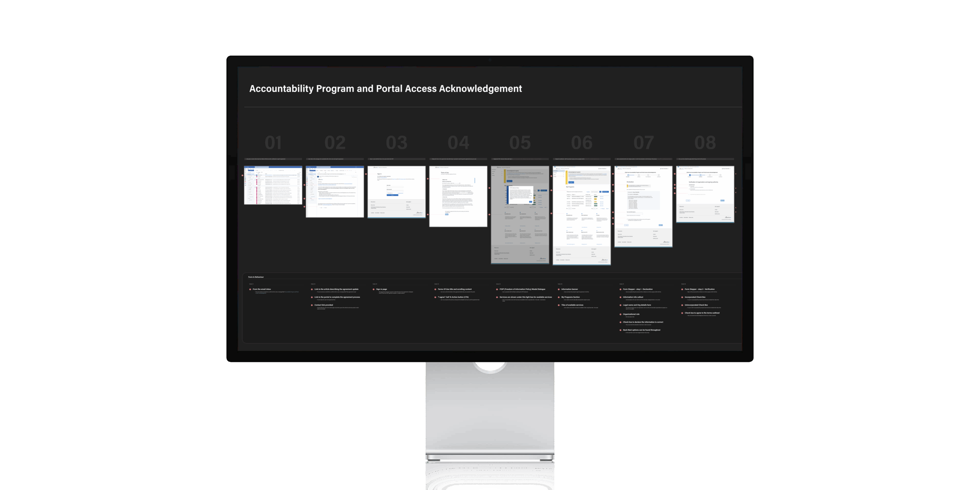Click the 'Form Stepper - step 2 - Verification' note
The height and width of the screenshot is (490, 980).
point(700,289)
